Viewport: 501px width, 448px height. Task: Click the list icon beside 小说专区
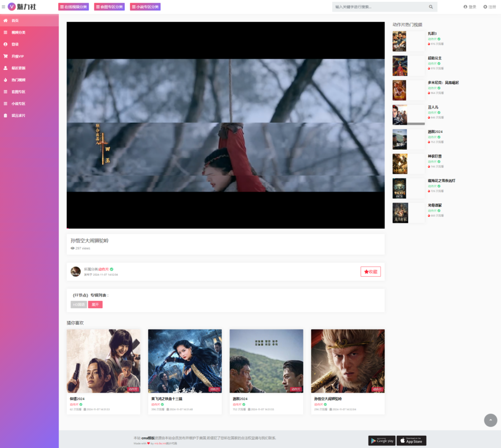click(5, 104)
